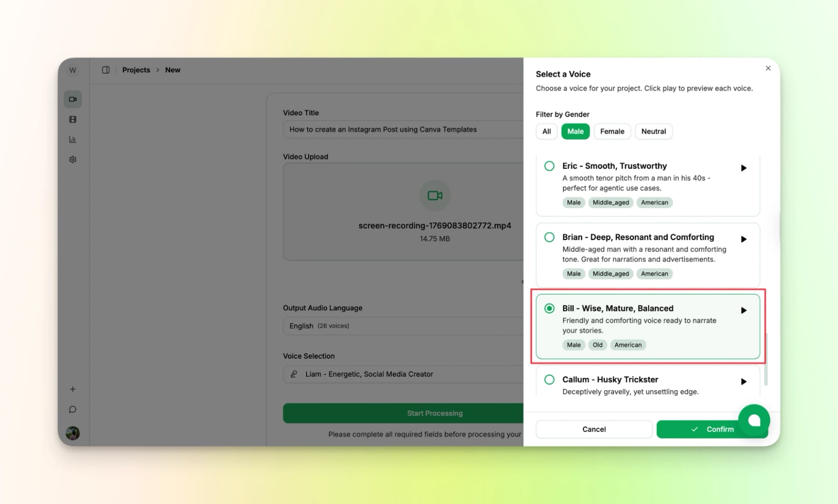This screenshot has height=504, width=838.
Task: Open the chat bubble icon in sidebar
Action: click(72, 409)
